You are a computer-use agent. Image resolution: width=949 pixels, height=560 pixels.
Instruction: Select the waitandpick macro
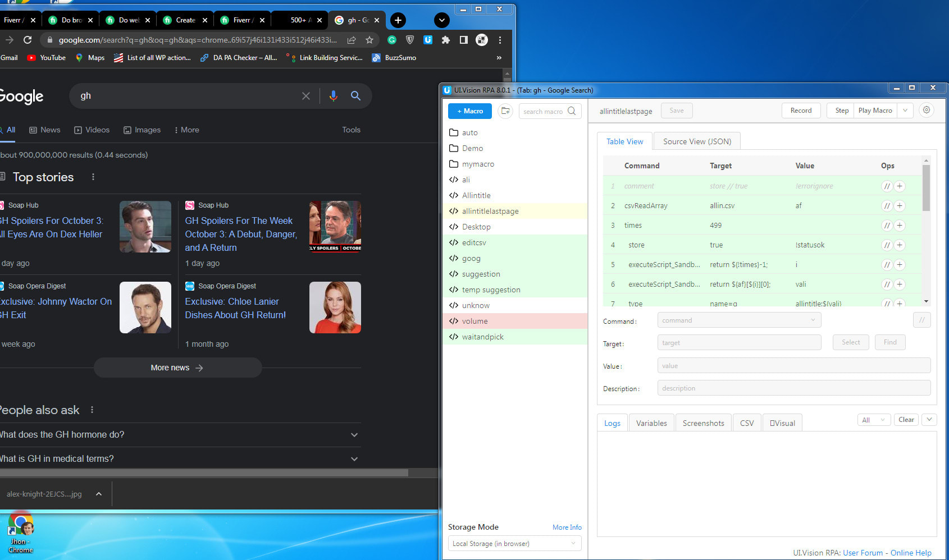pyautogui.click(x=483, y=337)
